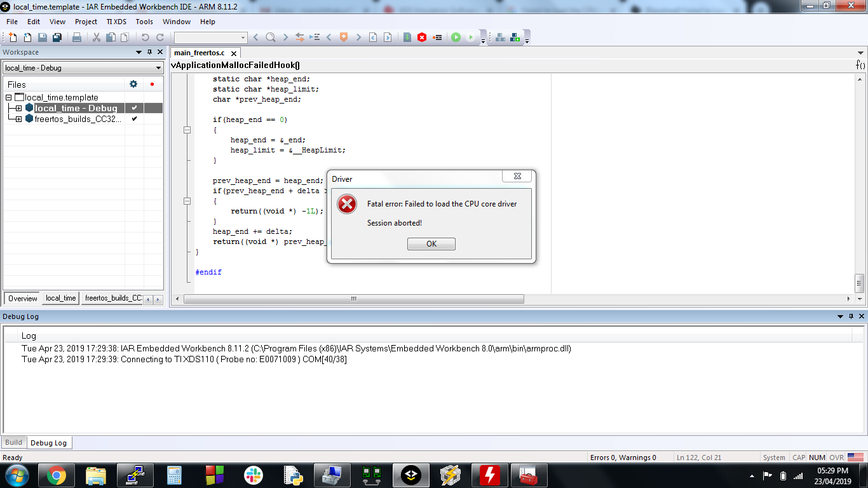Click the Replace toolbar icon
This screenshot has height=488, width=868.
coord(300,37)
